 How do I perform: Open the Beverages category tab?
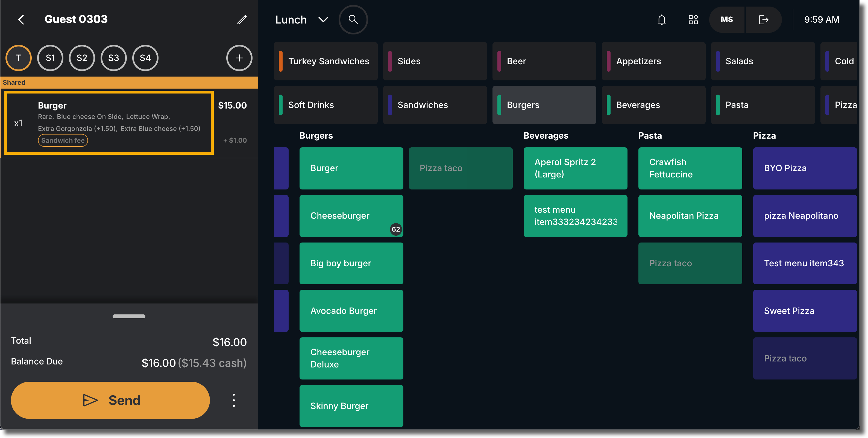[653, 105]
